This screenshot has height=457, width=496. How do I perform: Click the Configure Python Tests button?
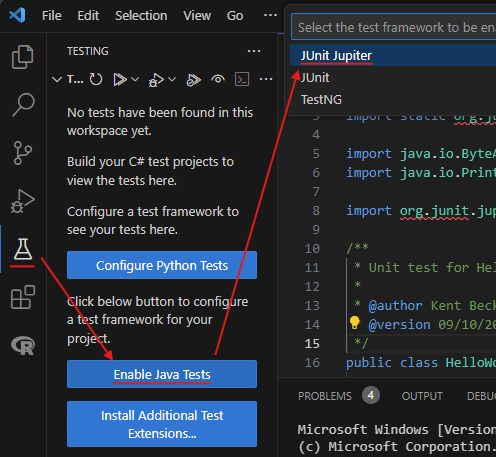pos(162,265)
